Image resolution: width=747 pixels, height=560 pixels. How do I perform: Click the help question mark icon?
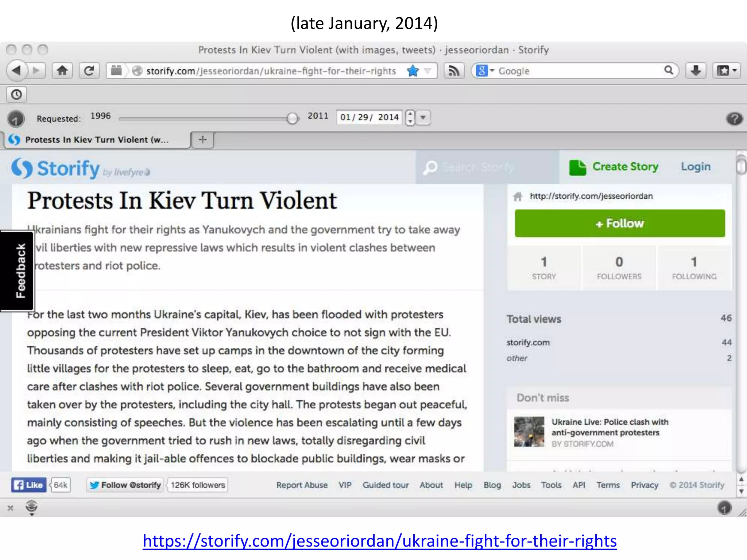tap(734, 119)
